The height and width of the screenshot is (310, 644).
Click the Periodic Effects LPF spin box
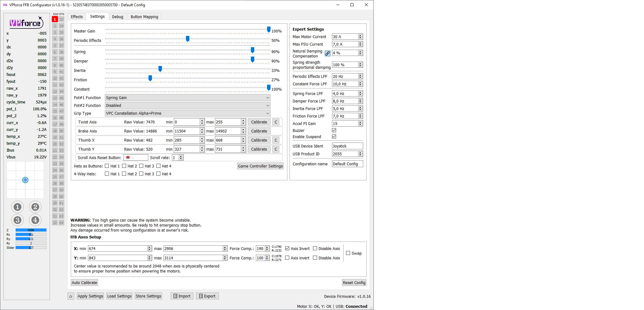point(347,76)
